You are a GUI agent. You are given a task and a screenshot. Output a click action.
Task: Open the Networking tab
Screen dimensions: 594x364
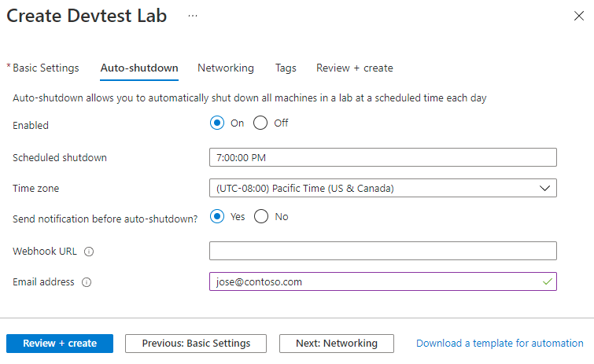pyautogui.click(x=226, y=68)
